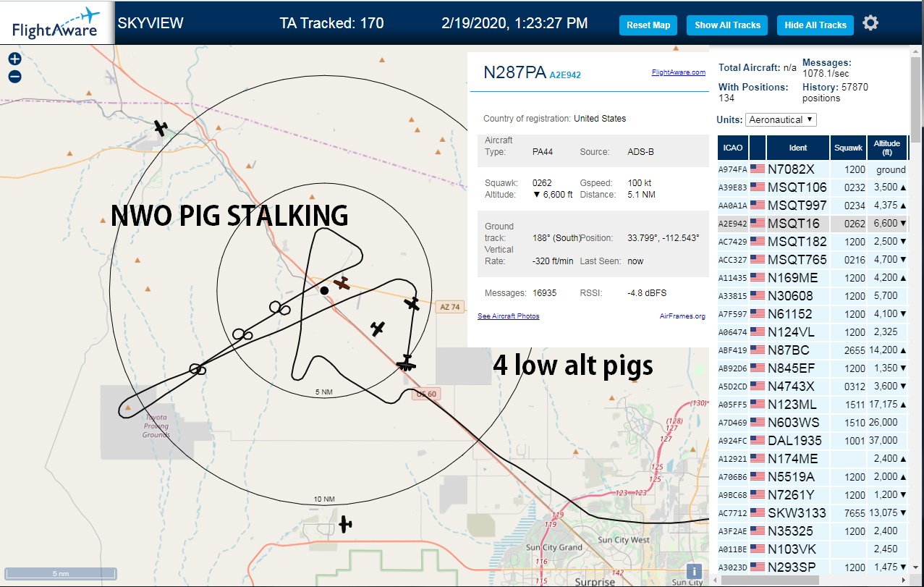The image size is (924, 587).
Task: Zoom in with the map plus button
Action: pos(14,59)
